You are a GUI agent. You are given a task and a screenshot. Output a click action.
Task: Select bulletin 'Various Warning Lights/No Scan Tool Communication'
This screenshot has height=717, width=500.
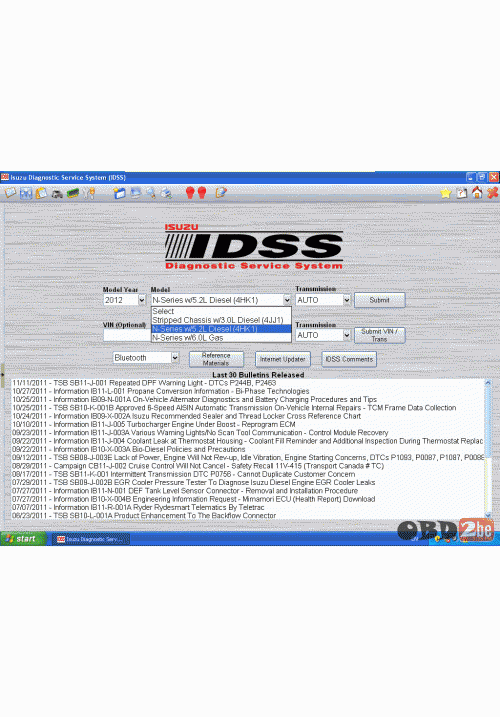200,433
